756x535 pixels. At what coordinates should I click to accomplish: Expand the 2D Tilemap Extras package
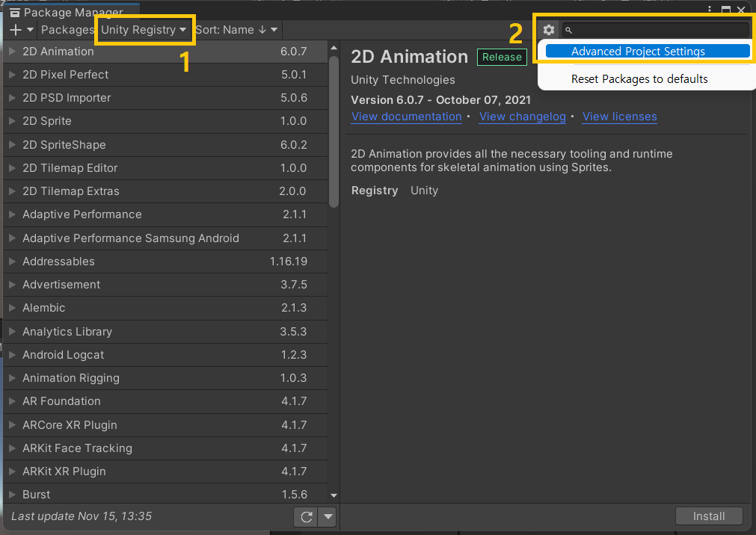pos(12,191)
